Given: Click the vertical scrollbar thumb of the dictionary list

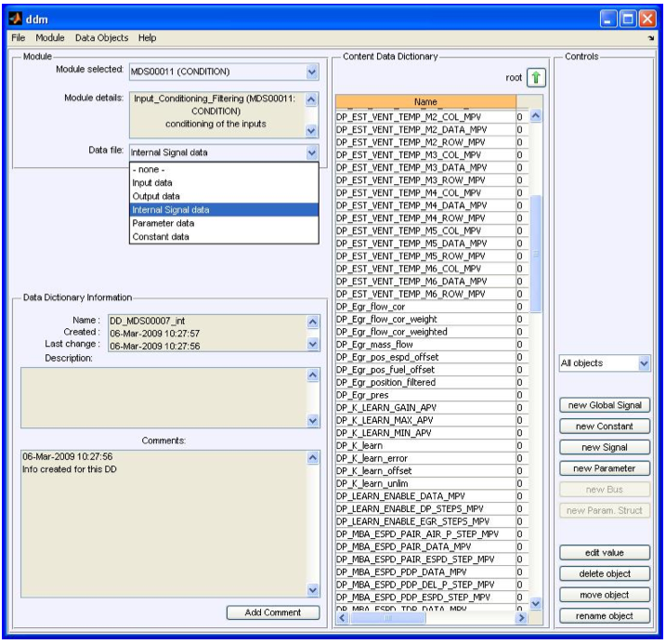Looking at the screenshot, I should coord(536,254).
